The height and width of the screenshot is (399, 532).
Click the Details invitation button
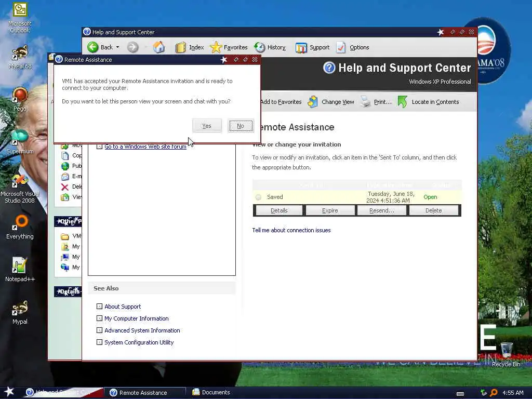tap(279, 210)
